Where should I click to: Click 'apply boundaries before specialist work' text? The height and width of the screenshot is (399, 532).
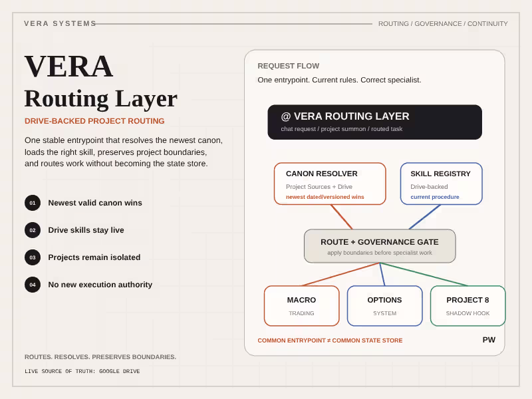pyautogui.click(x=380, y=253)
